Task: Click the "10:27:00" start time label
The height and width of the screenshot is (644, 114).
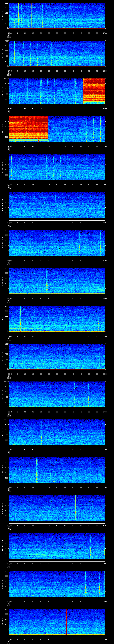Action: click(9, 450)
